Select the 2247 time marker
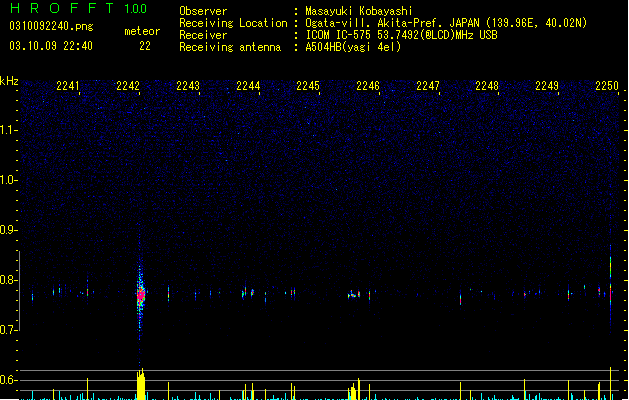The height and width of the screenshot is (400, 629). 428,86
